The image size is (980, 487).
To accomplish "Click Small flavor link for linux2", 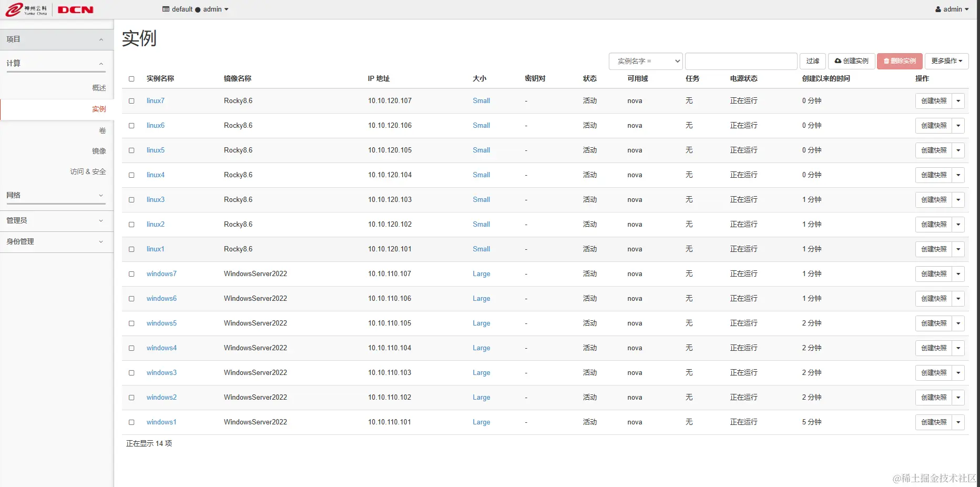I will [x=481, y=225].
